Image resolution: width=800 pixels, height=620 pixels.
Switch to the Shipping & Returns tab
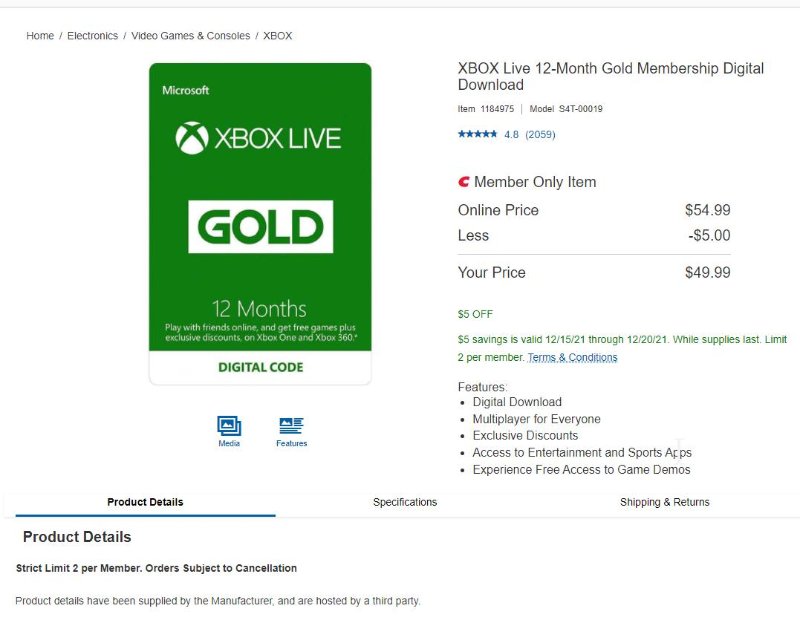pyautogui.click(x=664, y=502)
